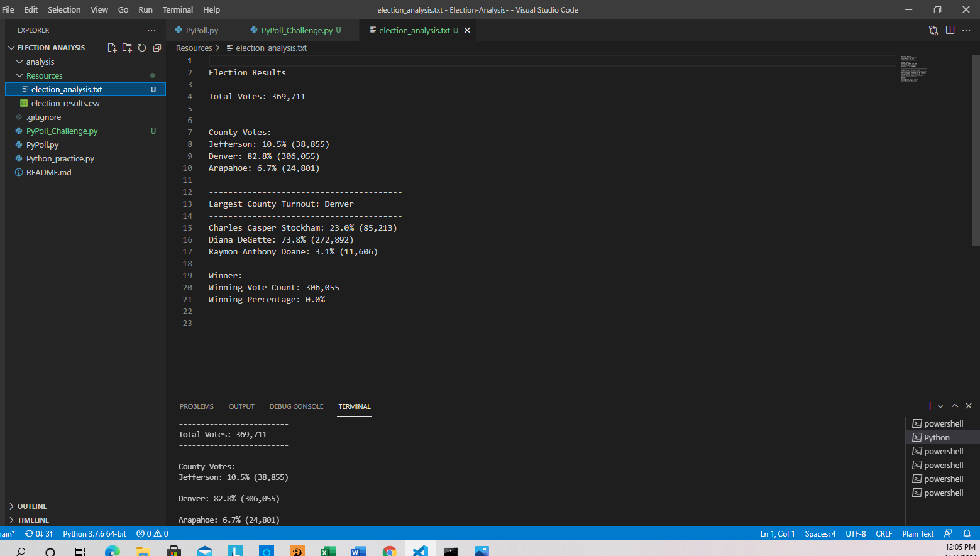The image size is (980, 556).
Task: Open Google Chrome from the taskbar
Action: click(390, 551)
